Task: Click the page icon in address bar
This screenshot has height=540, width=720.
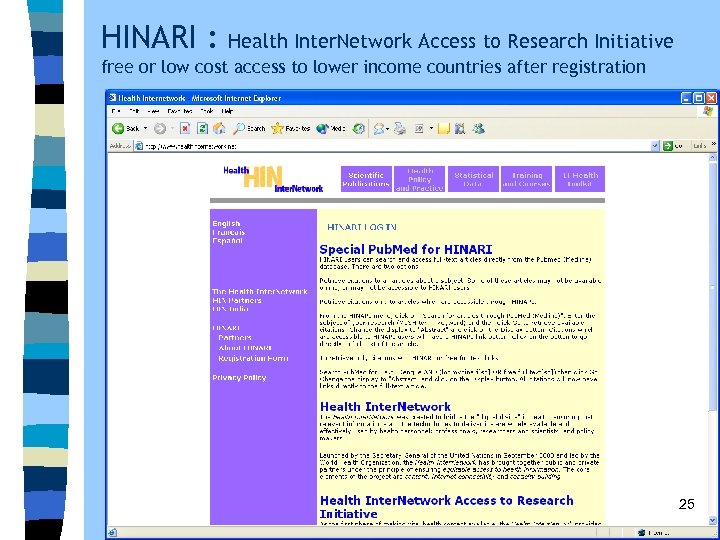Action: 139,146
